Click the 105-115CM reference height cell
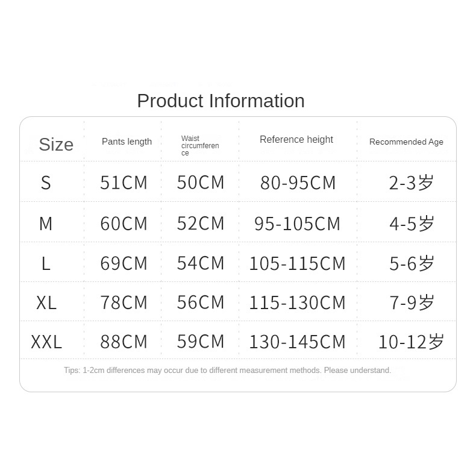476x476 pixels. 298,263
